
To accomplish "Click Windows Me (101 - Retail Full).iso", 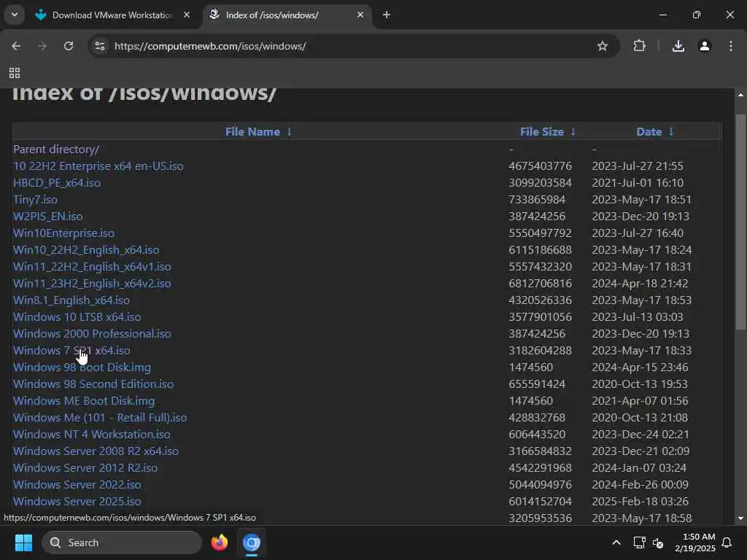I will click(x=100, y=418).
